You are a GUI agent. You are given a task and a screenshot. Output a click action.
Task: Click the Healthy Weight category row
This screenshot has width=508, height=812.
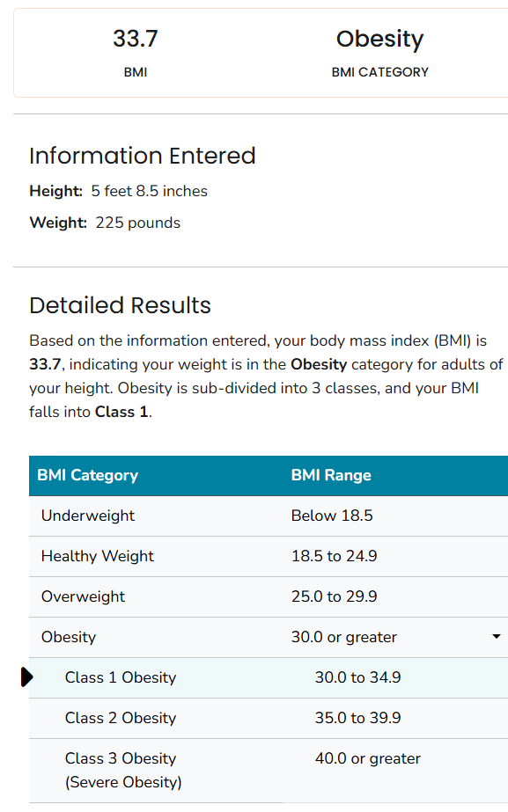tap(269, 556)
